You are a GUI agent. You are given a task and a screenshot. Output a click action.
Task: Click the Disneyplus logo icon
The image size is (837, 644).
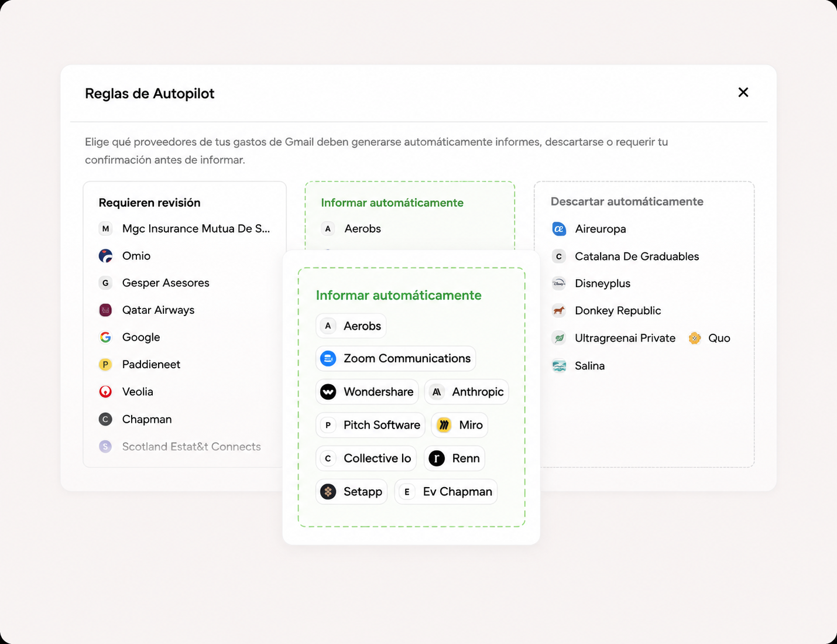[x=559, y=283]
